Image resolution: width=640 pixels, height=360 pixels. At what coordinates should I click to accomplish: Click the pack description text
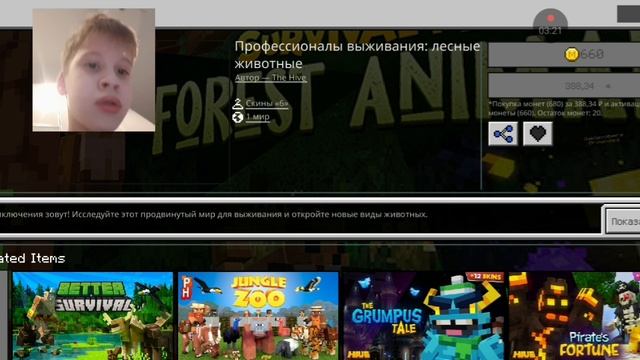(214, 214)
